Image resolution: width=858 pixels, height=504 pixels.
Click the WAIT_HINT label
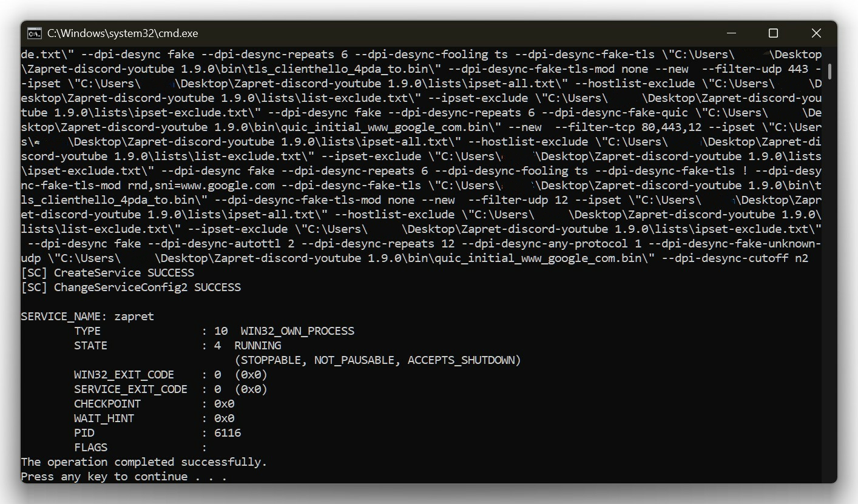104,418
